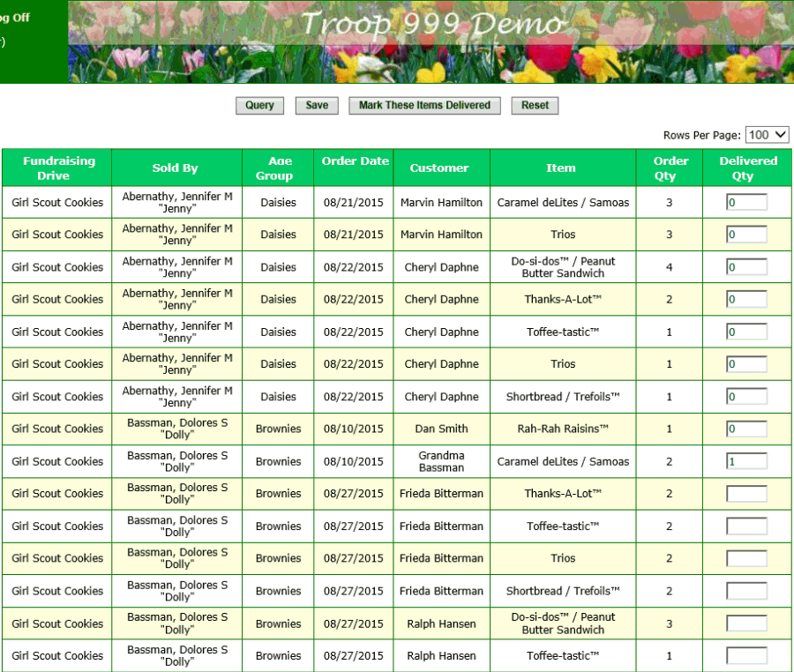The image size is (794, 672).
Task: Sort by Order Qty column header
Action: (669, 168)
